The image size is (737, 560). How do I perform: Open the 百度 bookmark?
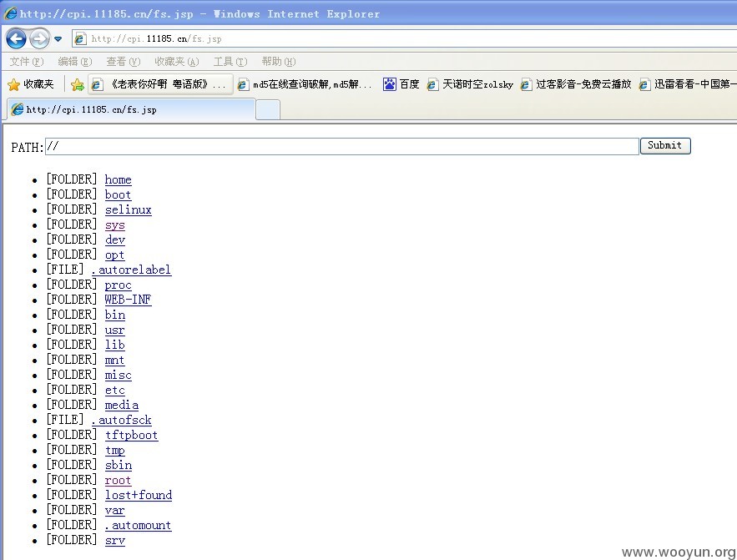[401, 84]
